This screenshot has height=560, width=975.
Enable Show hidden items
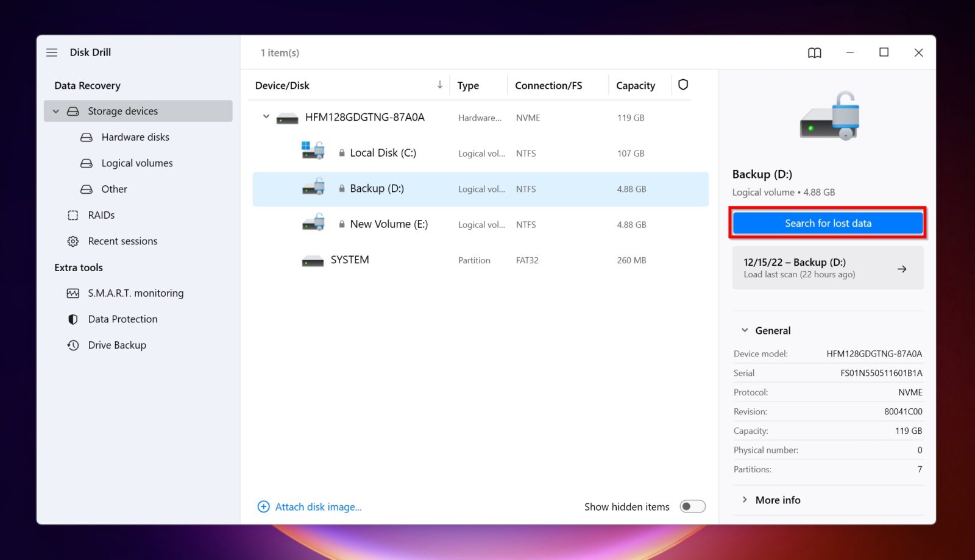692,506
